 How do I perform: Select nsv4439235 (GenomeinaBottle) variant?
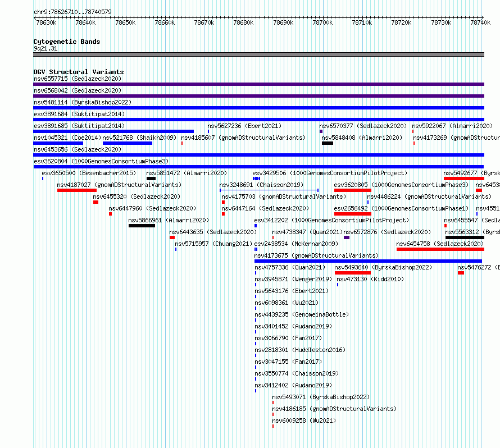(x=302, y=314)
